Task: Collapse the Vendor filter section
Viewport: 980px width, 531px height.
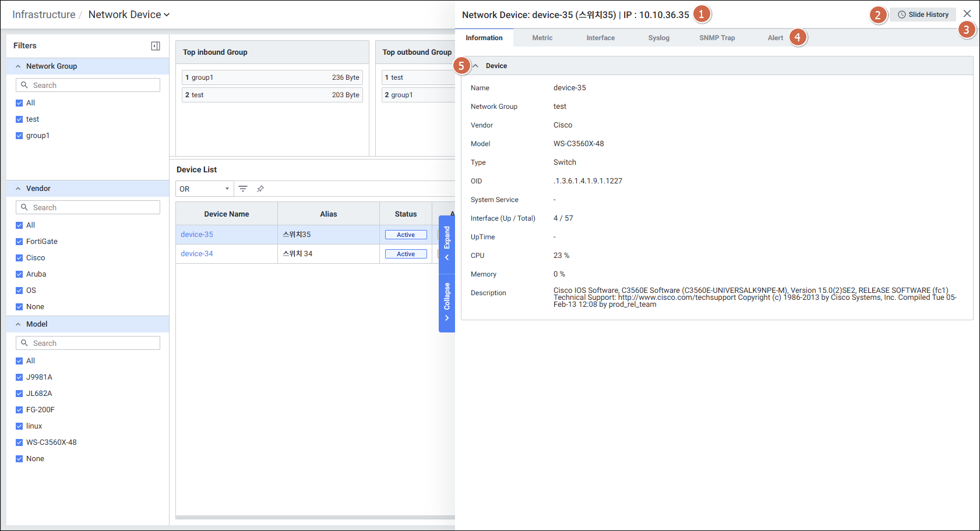Action: (18, 189)
